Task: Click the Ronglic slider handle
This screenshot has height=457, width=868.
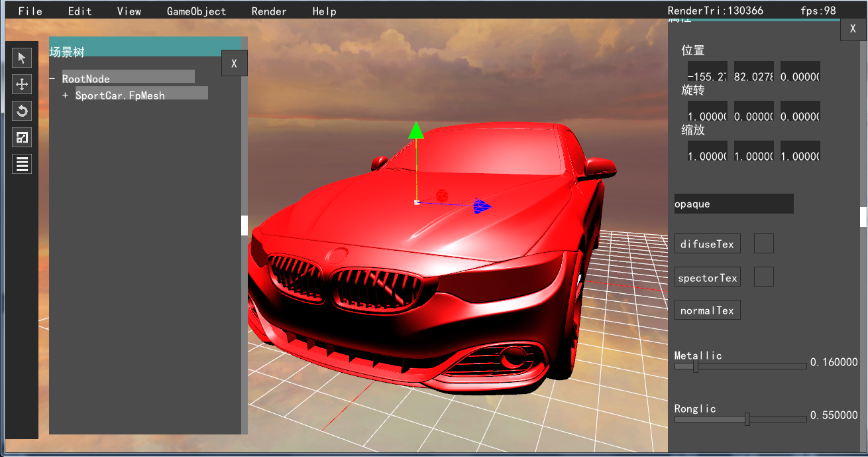Action: click(747, 419)
